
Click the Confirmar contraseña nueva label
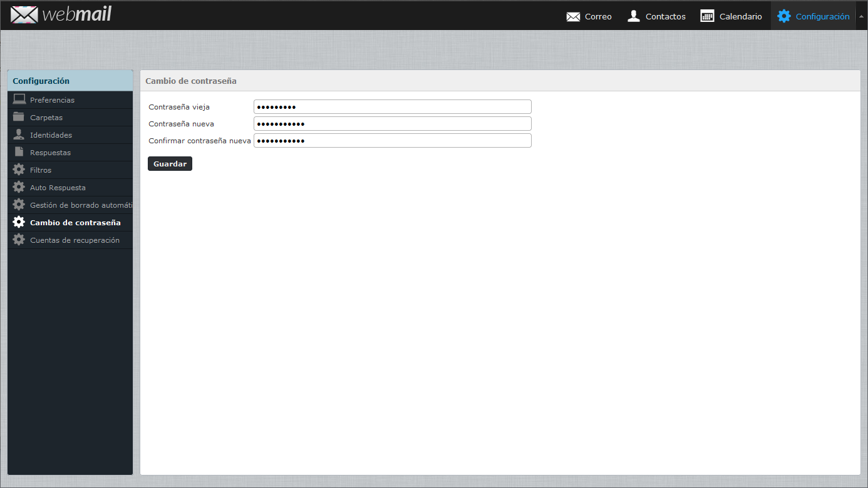coord(200,141)
